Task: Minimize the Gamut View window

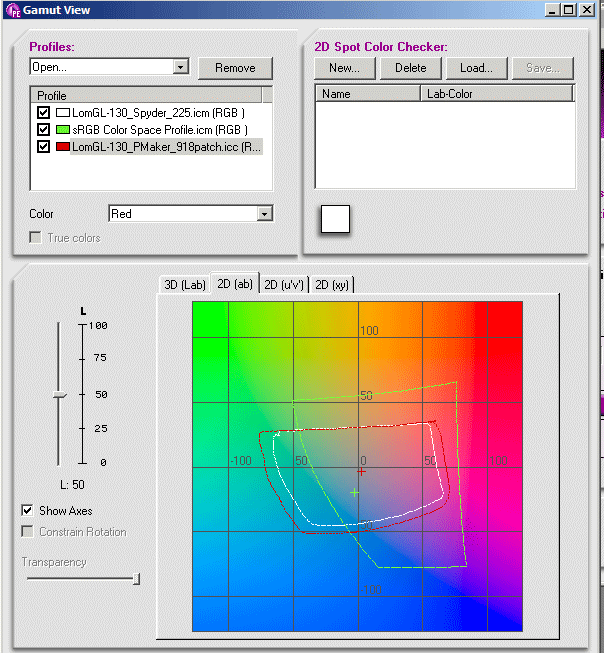Action: [x=552, y=10]
